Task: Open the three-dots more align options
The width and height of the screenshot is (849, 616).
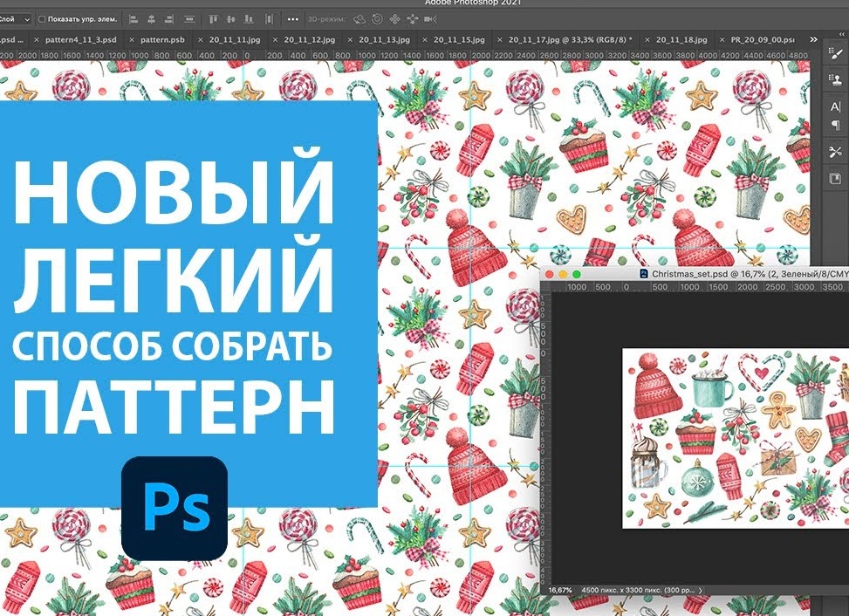Action: (x=293, y=19)
